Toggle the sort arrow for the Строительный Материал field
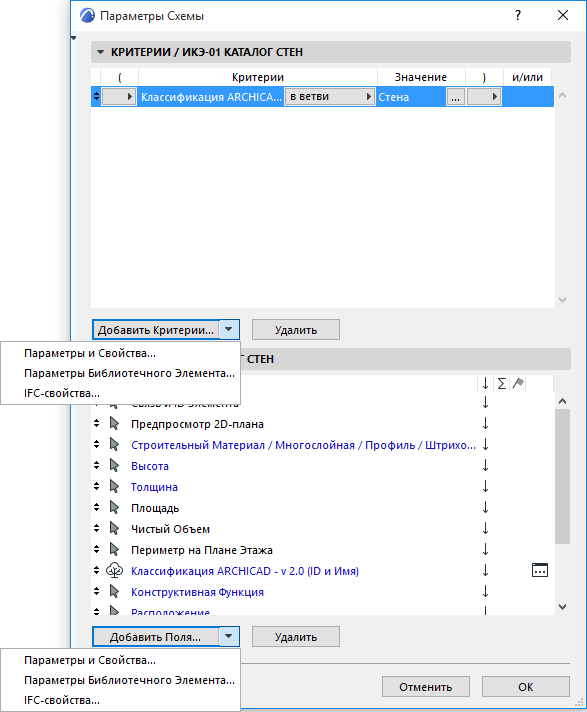587x712 pixels. pos(485,445)
